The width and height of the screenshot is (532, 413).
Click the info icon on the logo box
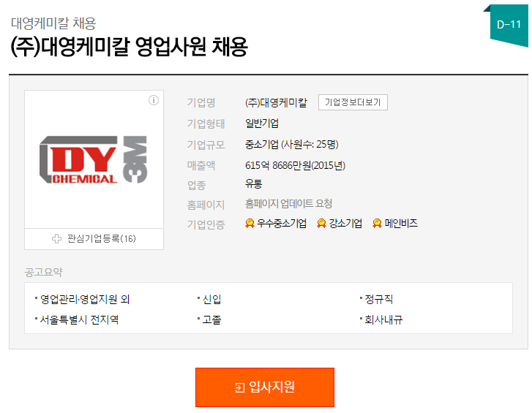154,100
